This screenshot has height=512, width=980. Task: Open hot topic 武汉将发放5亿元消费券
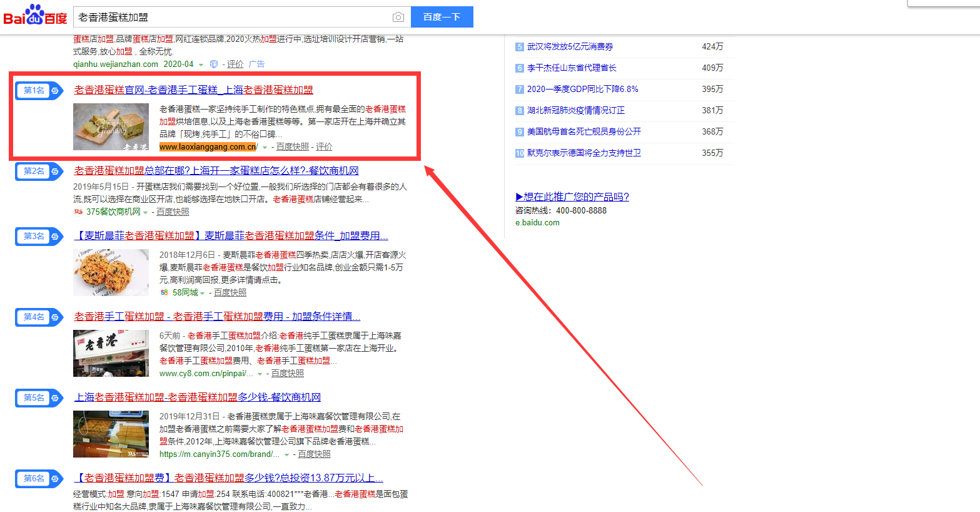point(570,46)
